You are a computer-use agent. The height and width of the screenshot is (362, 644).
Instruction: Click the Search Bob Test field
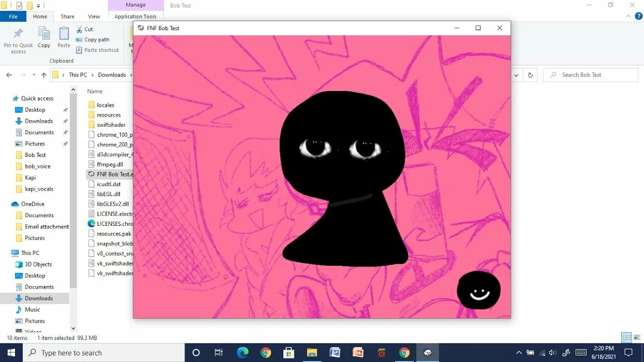[x=591, y=75]
